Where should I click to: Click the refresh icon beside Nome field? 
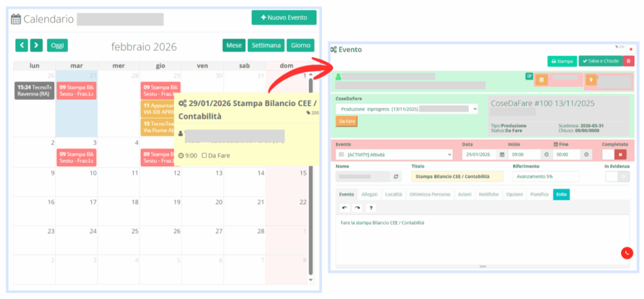pyautogui.click(x=396, y=177)
